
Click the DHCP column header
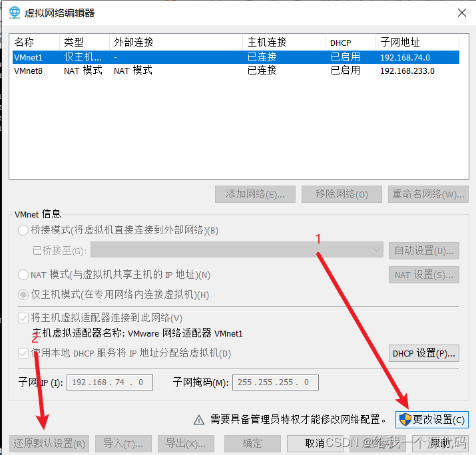[351, 42]
